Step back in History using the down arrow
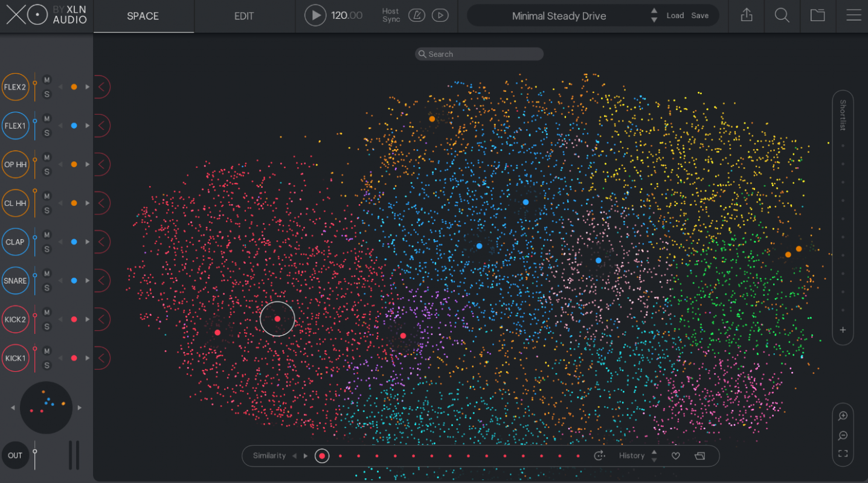The width and height of the screenshot is (868, 483). [x=654, y=459]
